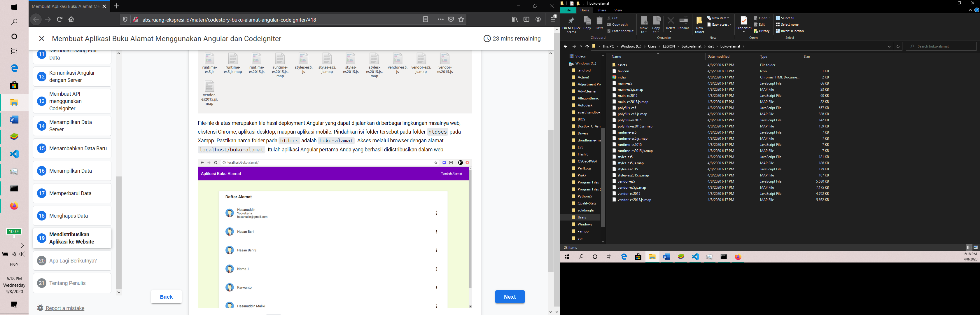Click Select all in ribbon

click(785, 18)
